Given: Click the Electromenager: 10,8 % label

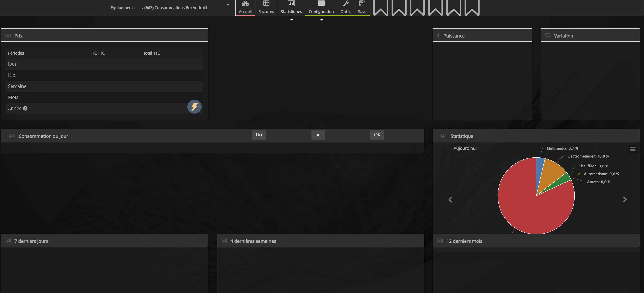Looking at the screenshot, I should tap(588, 156).
